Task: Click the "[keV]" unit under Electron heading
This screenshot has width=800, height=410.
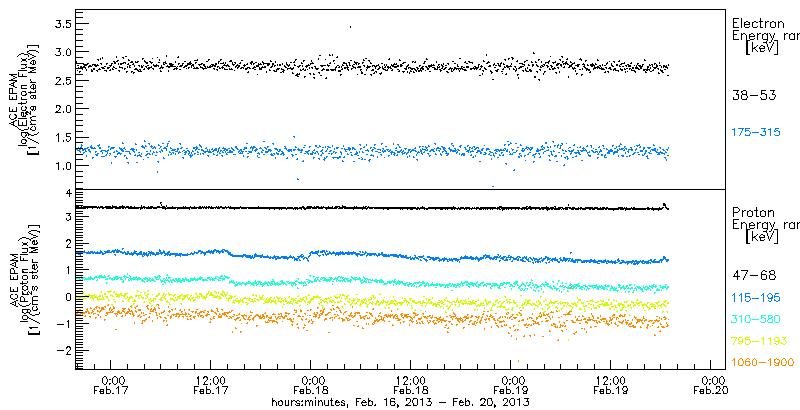Action: [x=762, y=49]
